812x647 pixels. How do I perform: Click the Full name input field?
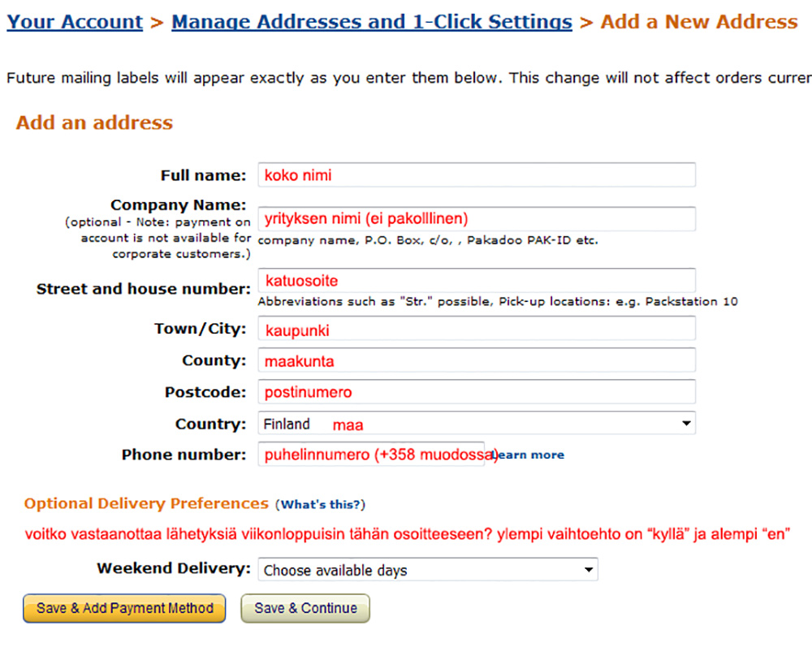477,175
